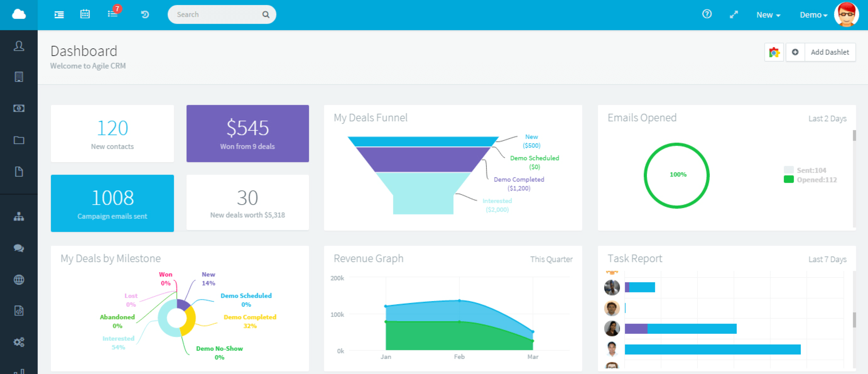Click the New 14% milestone label
The height and width of the screenshot is (374, 868).
[x=208, y=278]
